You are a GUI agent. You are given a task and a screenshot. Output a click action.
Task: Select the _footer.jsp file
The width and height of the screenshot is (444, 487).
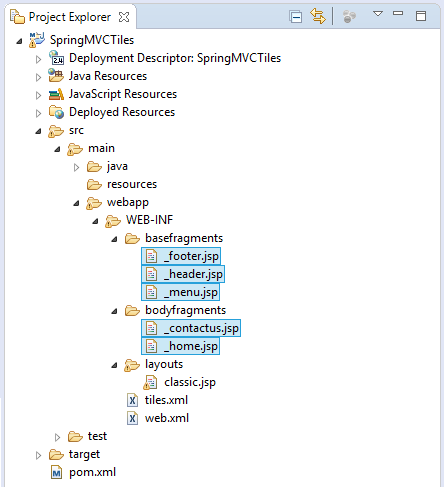click(x=181, y=256)
